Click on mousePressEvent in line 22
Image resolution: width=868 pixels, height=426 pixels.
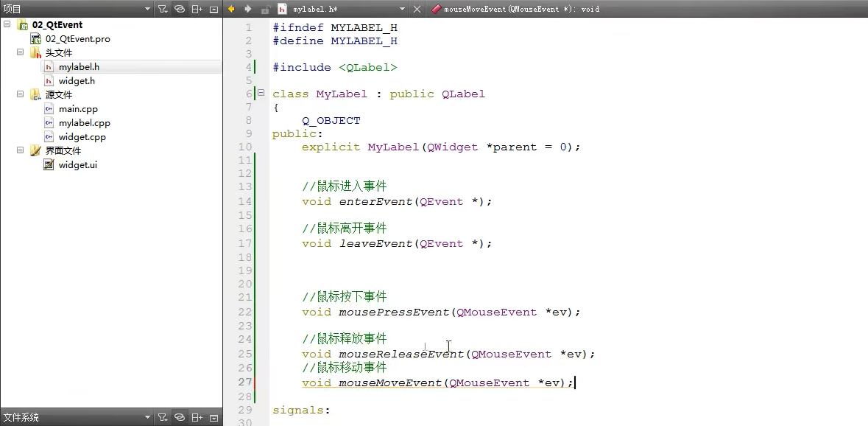[394, 312]
